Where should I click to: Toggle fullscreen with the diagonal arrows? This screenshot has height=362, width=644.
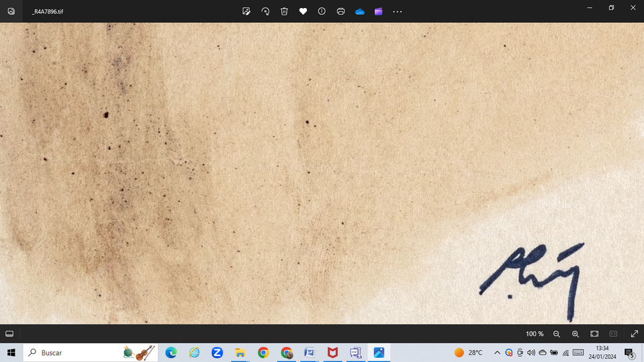[634, 334]
